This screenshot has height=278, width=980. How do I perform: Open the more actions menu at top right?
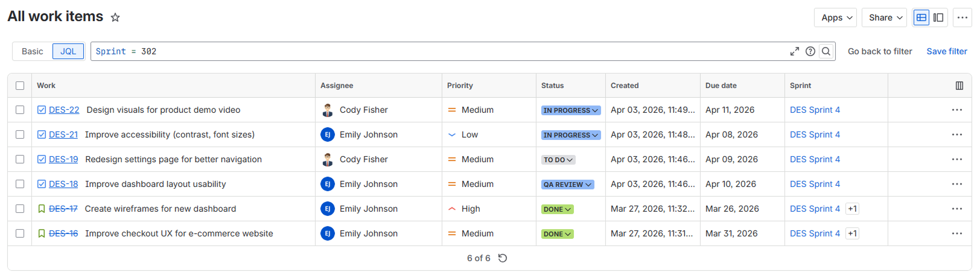pyautogui.click(x=962, y=17)
